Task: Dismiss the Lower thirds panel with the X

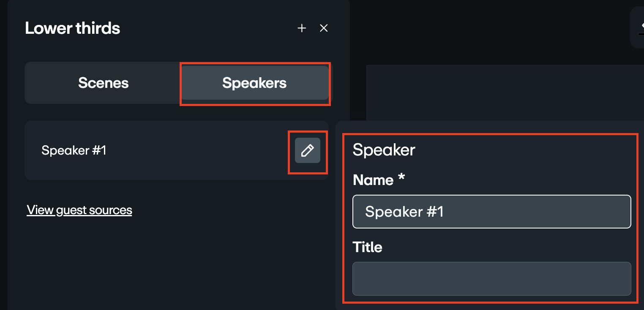Action: [x=324, y=28]
